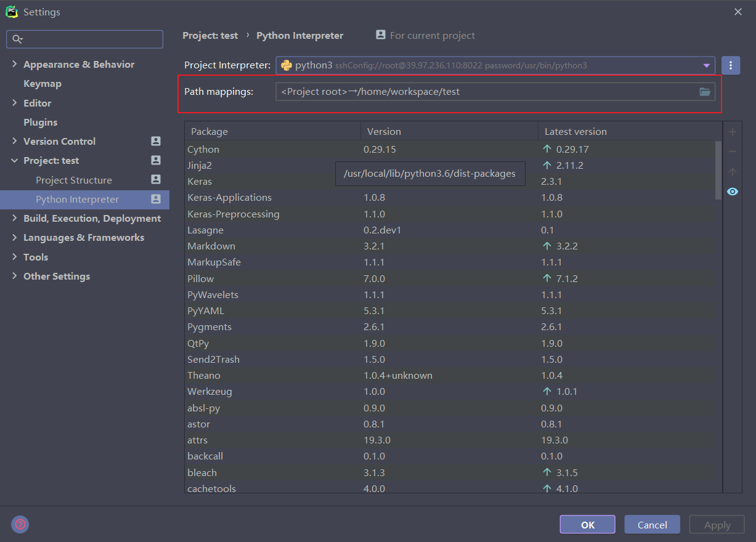The width and height of the screenshot is (756, 542).
Task: Click the package list vertical scrollbar
Action: (718, 171)
